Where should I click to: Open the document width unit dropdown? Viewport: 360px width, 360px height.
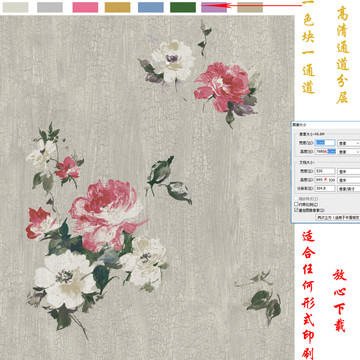tap(349, 171)
